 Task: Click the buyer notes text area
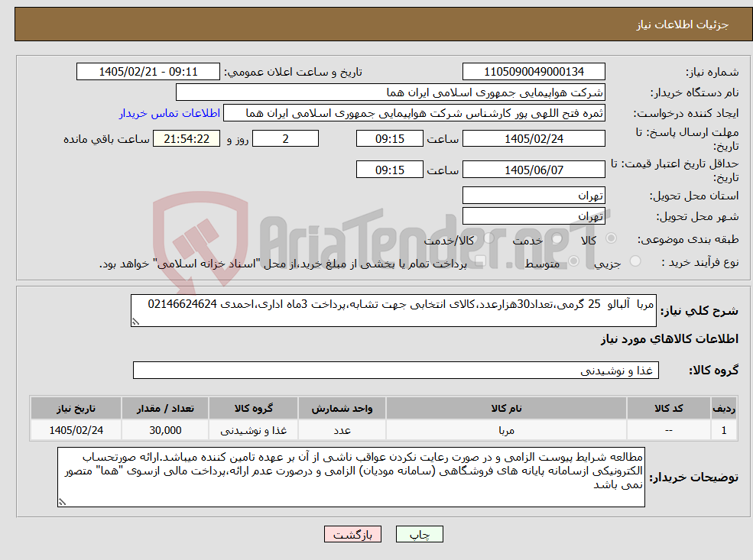(x=351, y=477)
